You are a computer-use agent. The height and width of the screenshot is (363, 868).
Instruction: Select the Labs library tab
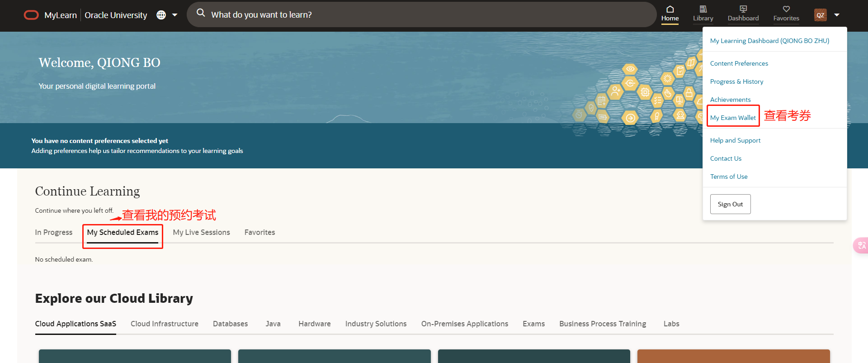(671, 324)
